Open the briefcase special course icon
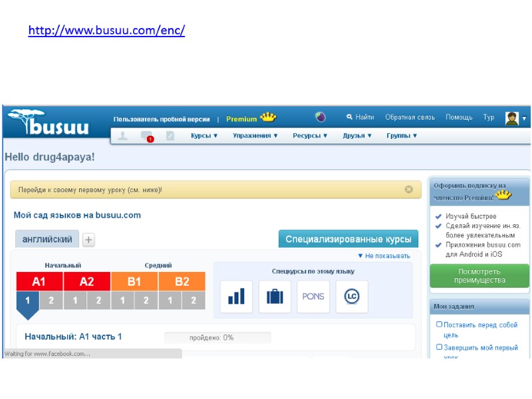This screenshot has width=532, height=399. point(275,297)
